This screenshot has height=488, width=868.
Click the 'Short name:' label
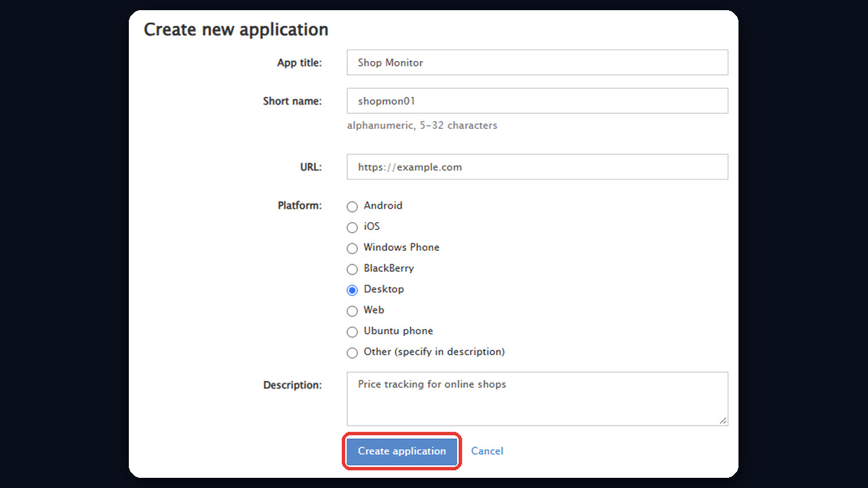292,102
